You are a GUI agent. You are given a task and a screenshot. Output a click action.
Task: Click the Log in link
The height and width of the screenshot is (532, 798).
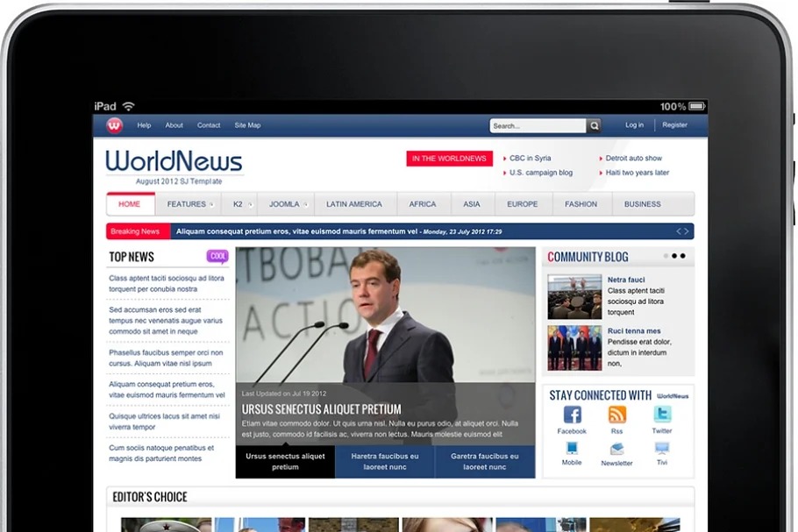[634, 125]
